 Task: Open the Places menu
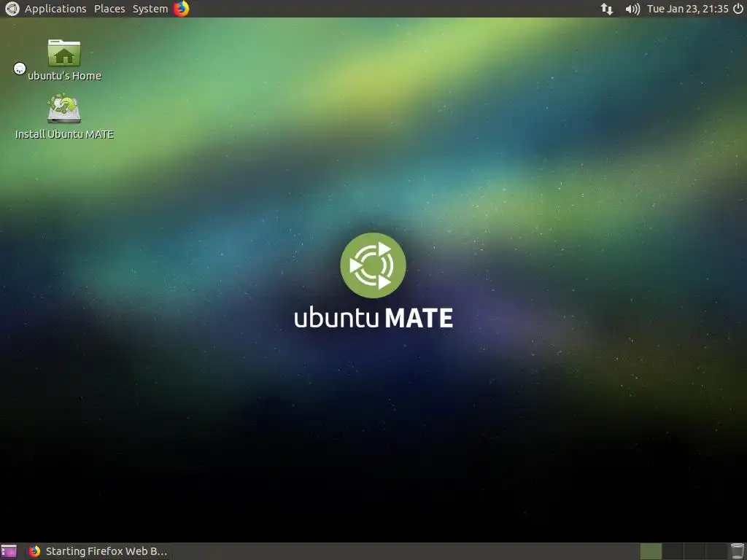click(x=109, y=9)
